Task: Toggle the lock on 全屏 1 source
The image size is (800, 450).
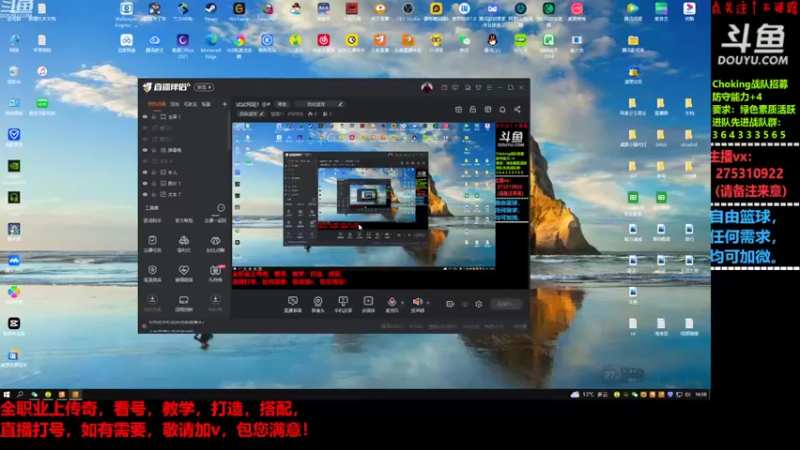Action: pyautogui.click(x=154, y=117)
